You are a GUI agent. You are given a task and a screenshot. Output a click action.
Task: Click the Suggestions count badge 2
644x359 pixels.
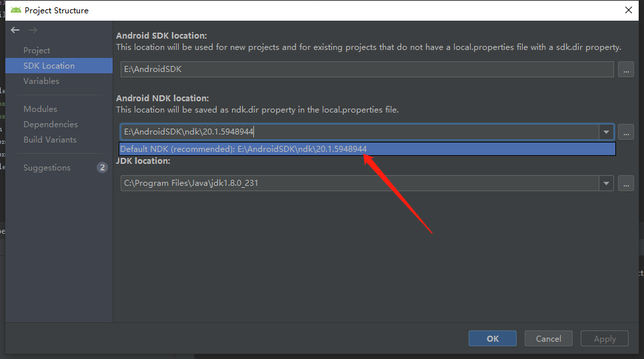pos(102,167)
